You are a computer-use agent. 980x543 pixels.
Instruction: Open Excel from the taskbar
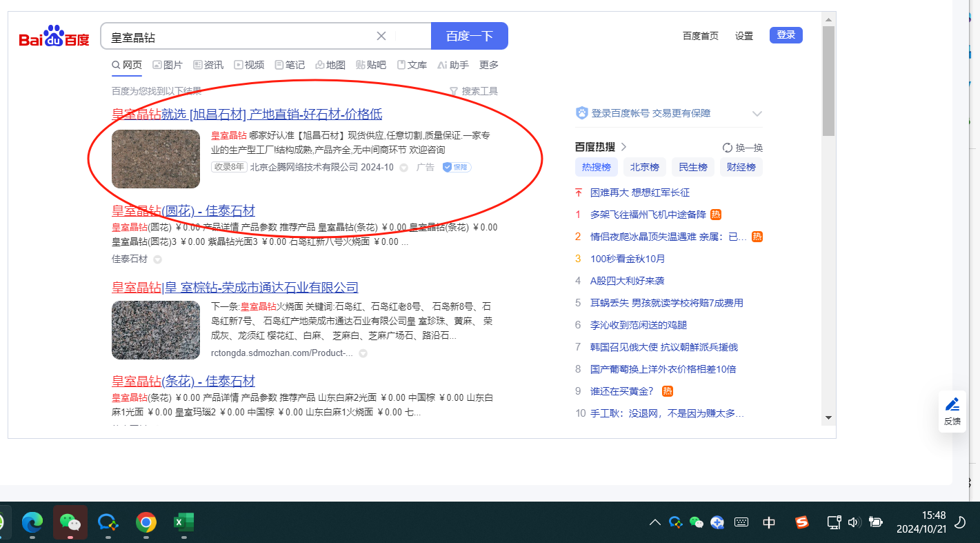(x=183, y=522)
